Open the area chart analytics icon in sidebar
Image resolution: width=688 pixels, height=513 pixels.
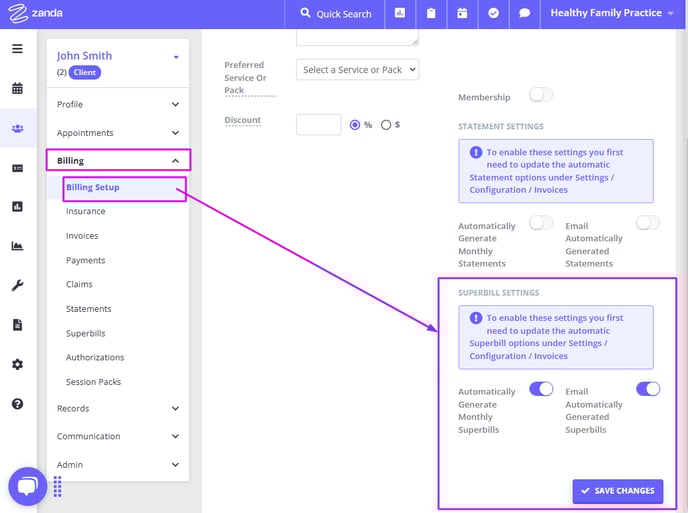point(18,246)
